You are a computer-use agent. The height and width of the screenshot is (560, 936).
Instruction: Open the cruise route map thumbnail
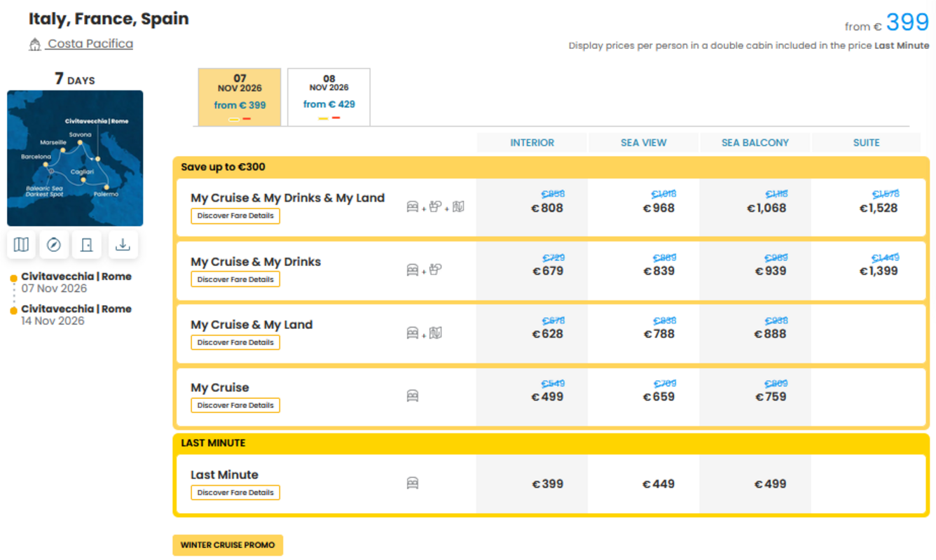tap(75, 158)
